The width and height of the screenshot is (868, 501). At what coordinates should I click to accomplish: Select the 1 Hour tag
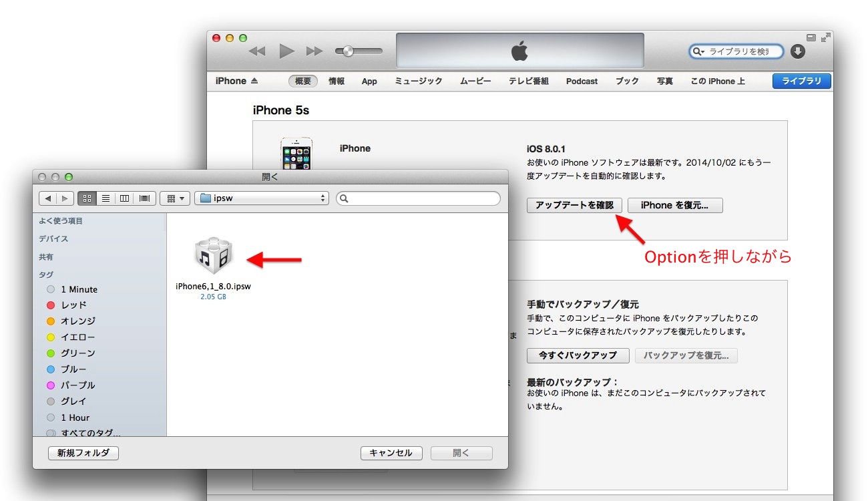68,417
